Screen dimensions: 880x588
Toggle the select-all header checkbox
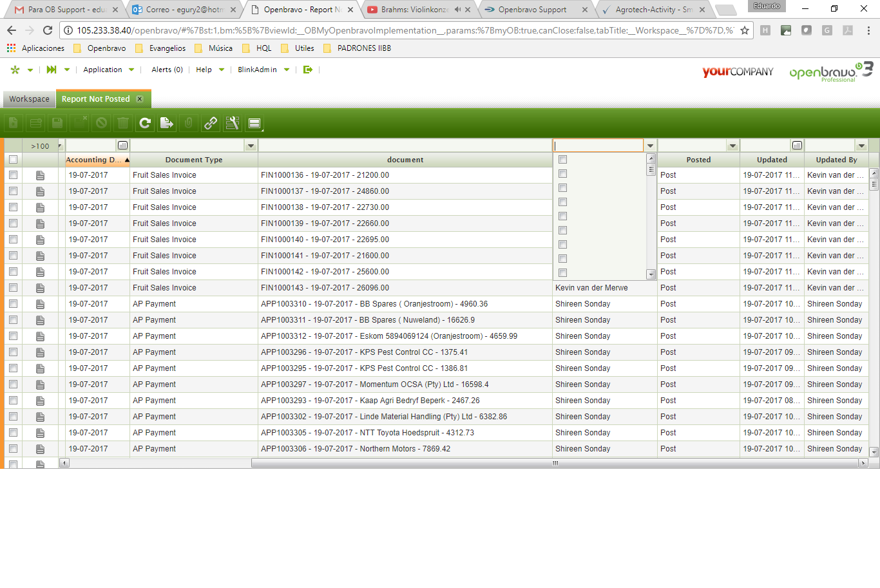click(x=13, y=159)
